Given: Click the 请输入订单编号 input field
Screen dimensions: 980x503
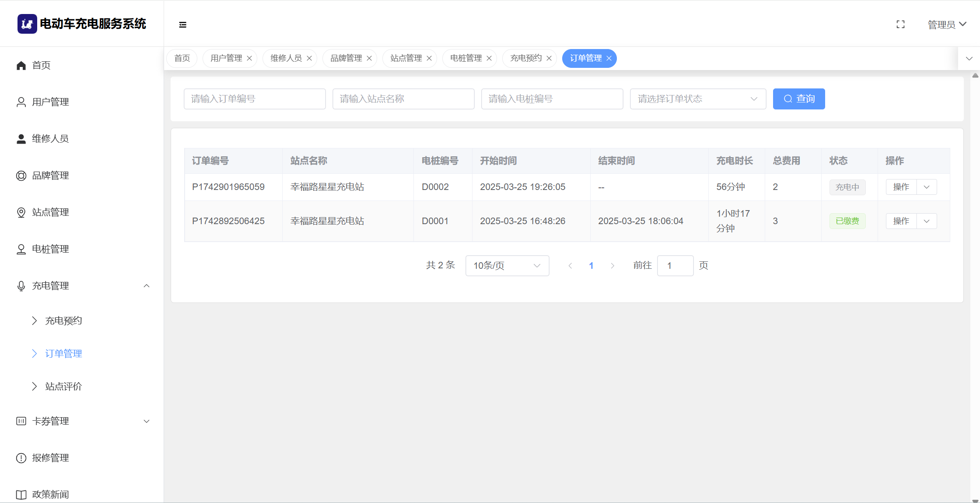Looking at the screenshot, I should 255,99.
